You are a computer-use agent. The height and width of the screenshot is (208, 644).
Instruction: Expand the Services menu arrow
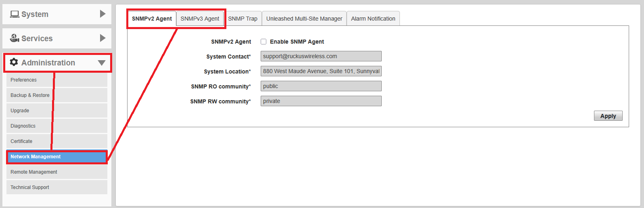pos(102,38)
